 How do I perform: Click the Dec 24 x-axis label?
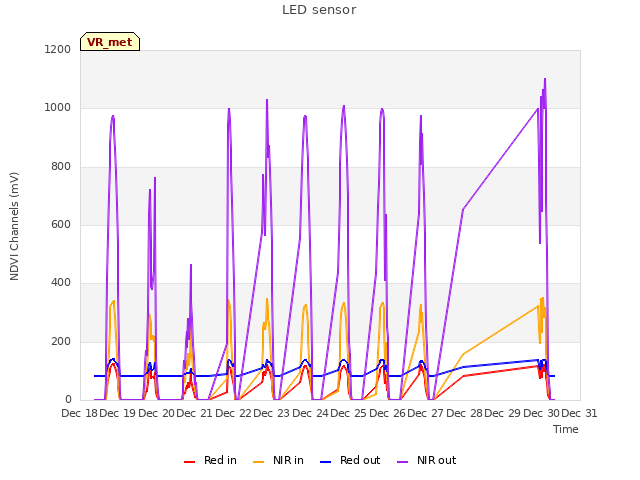pos(310,413)
